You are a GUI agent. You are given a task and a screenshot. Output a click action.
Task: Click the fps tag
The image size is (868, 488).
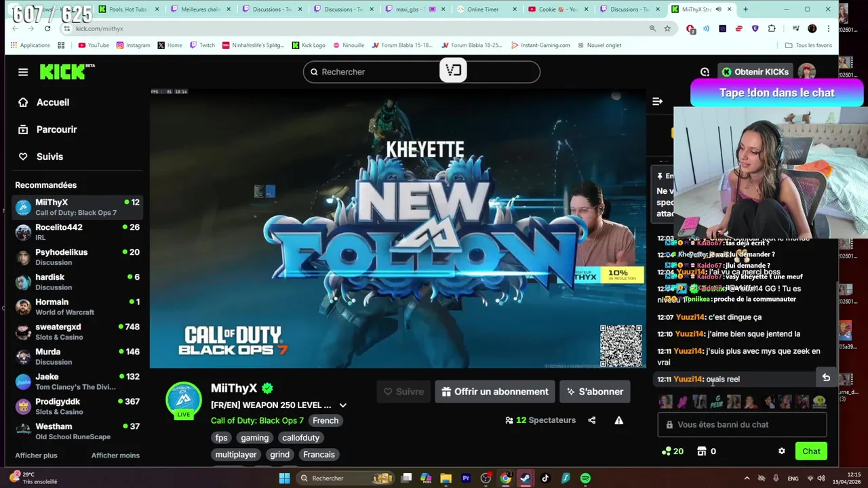[222, 438]
